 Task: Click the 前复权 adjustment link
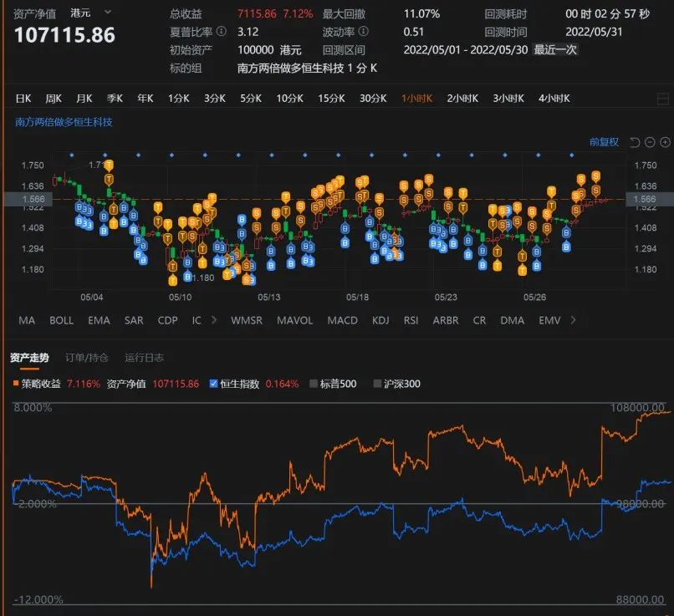pos(606,142)
